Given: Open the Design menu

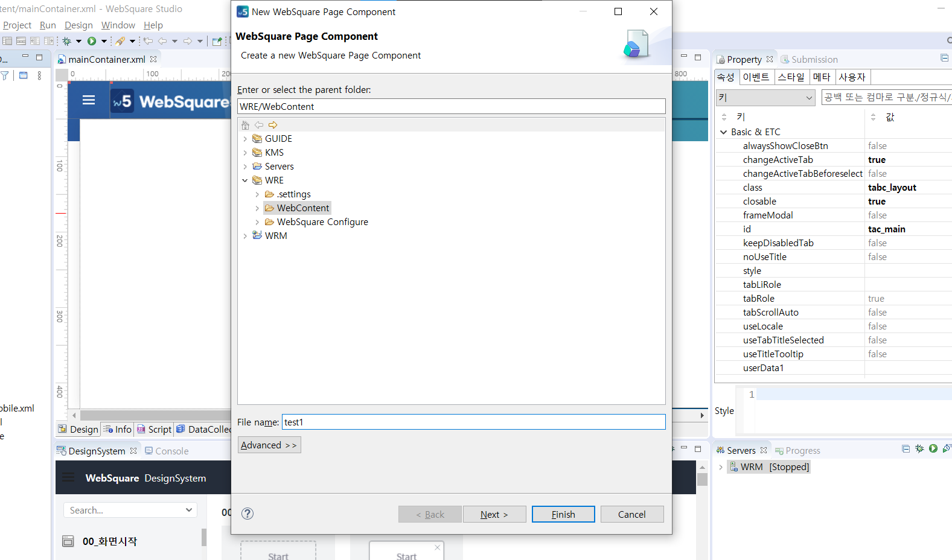Looking at the screenshot, I should [78, 25].
